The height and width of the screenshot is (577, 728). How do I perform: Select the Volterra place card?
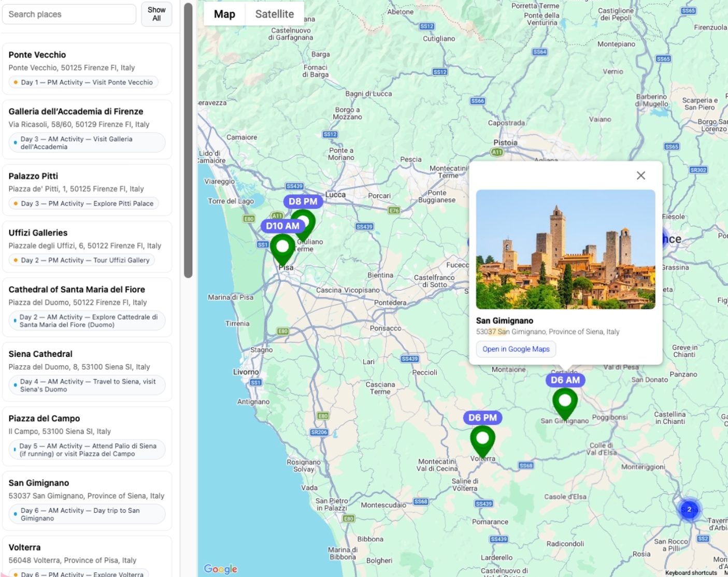[x=87, y=557]
